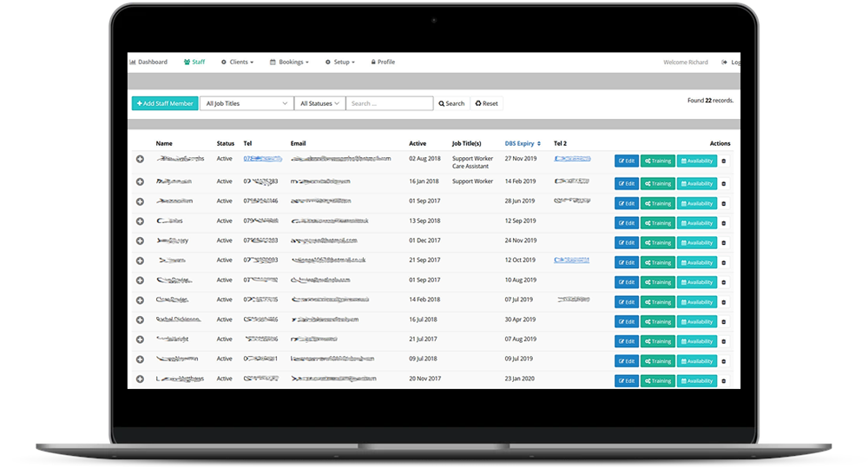Click the Add Staff Member button
The image size is (868, 468).
coord(165,103)
